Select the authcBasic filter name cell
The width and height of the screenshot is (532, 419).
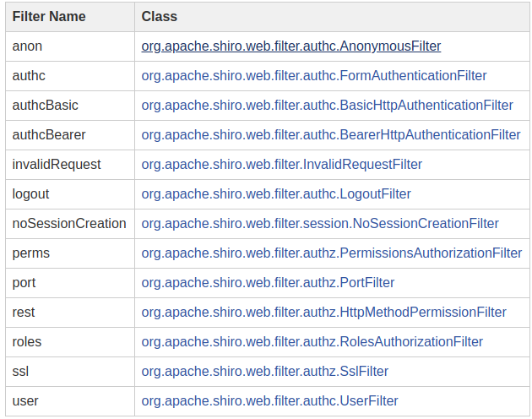(x=70, y=106)
